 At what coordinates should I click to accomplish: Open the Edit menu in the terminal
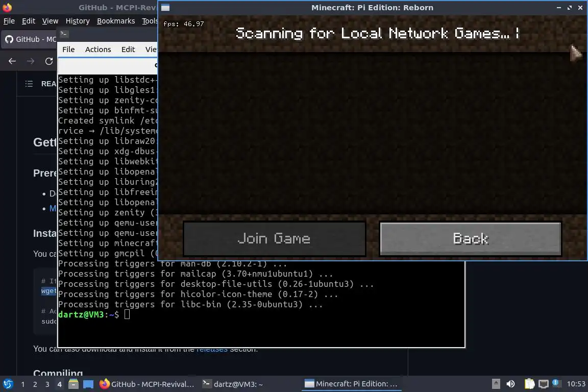128,50
